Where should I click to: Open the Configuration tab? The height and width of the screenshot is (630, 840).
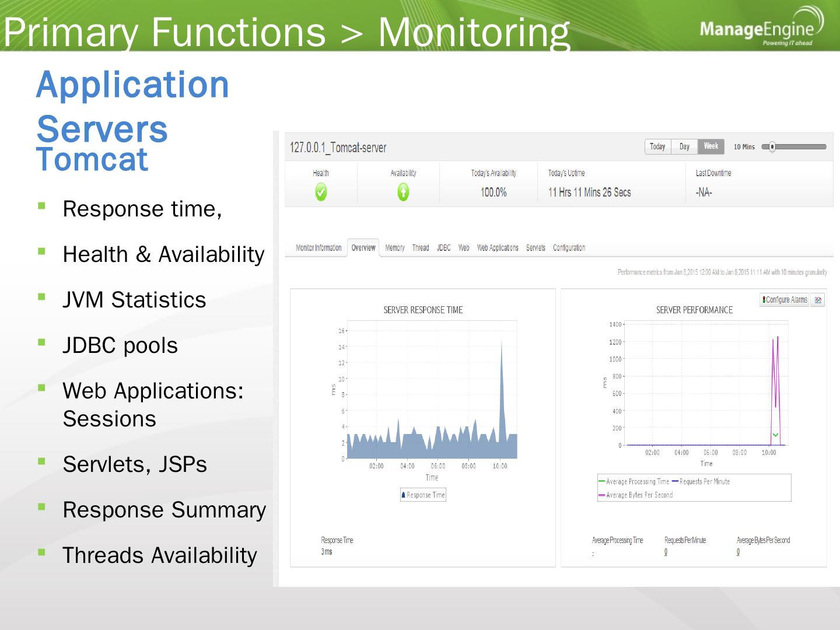tap(569, 248)
